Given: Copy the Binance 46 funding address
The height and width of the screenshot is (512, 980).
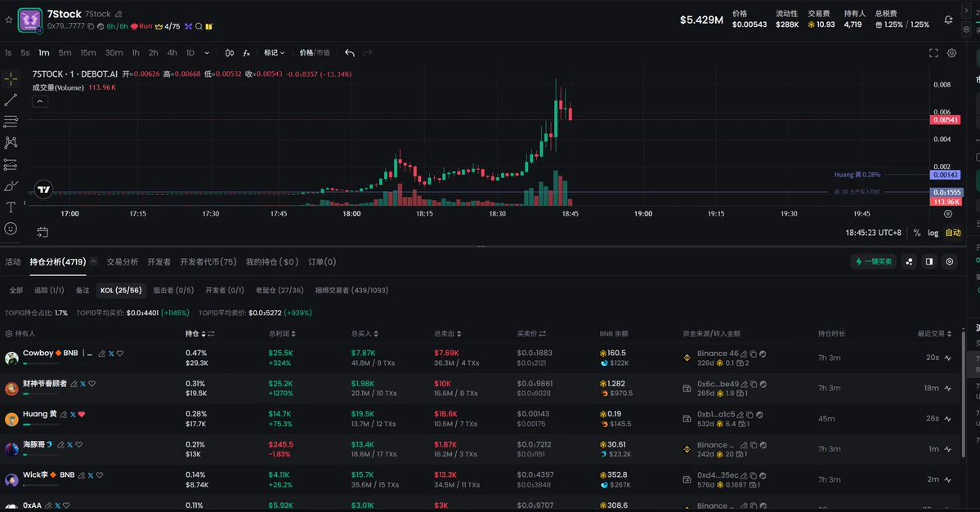Looking at the screenshot, I should tap(753, 354).
